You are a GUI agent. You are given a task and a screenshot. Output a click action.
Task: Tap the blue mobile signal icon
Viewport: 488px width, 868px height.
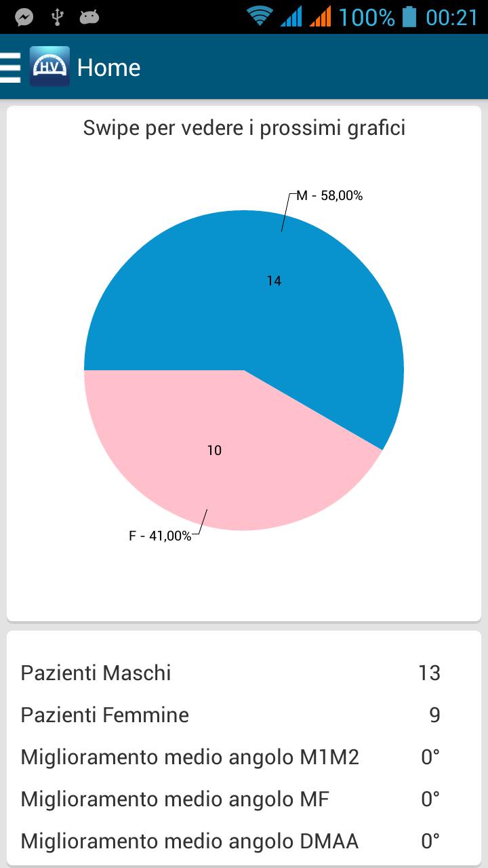click(291, 16)
